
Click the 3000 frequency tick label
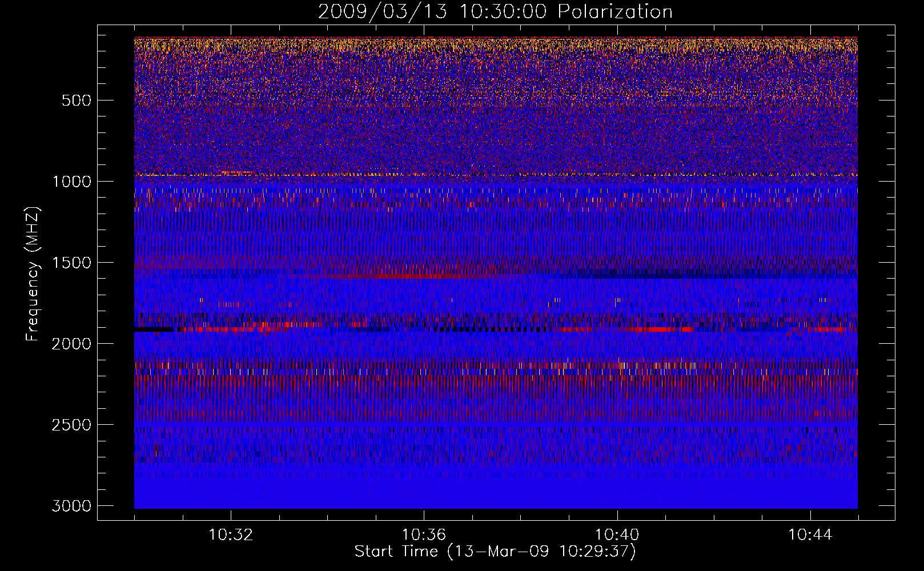click(x=71, y=506)
